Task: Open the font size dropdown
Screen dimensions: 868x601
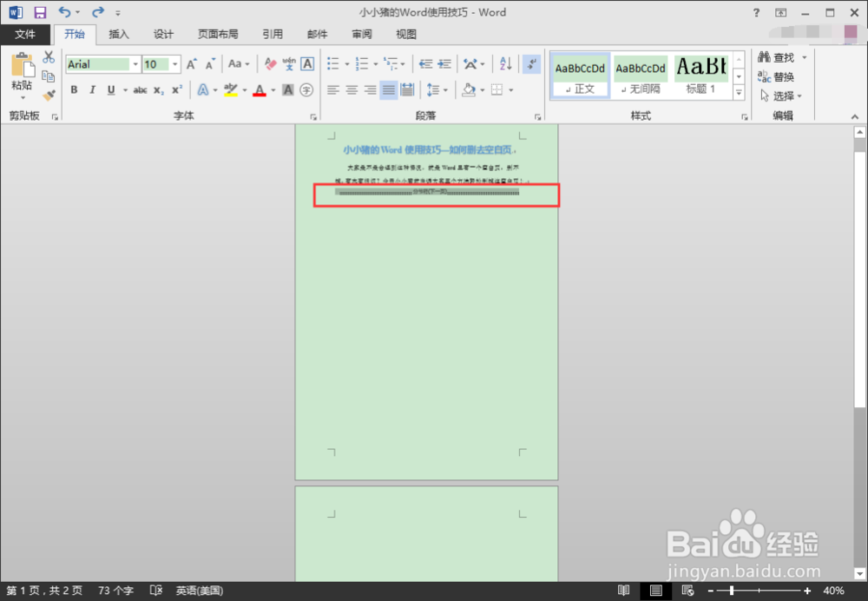Action: tap(174, 64)
